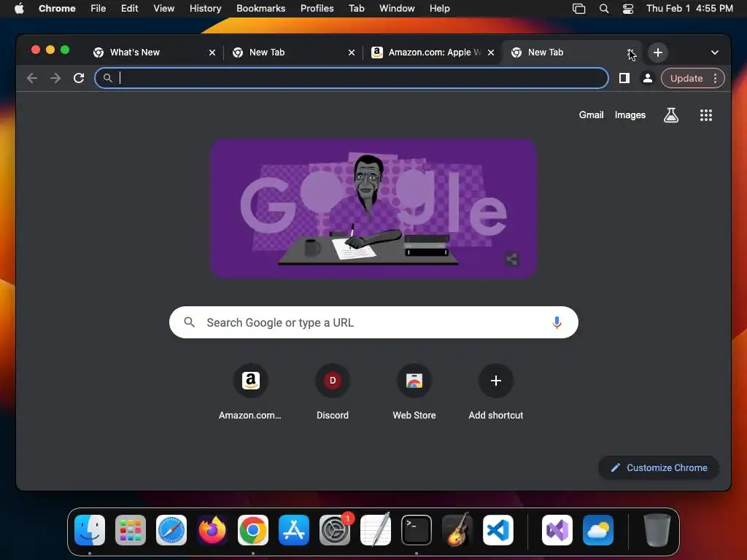
Task: Click the Stage Manager menu bar icon
Action: [578, 8]
